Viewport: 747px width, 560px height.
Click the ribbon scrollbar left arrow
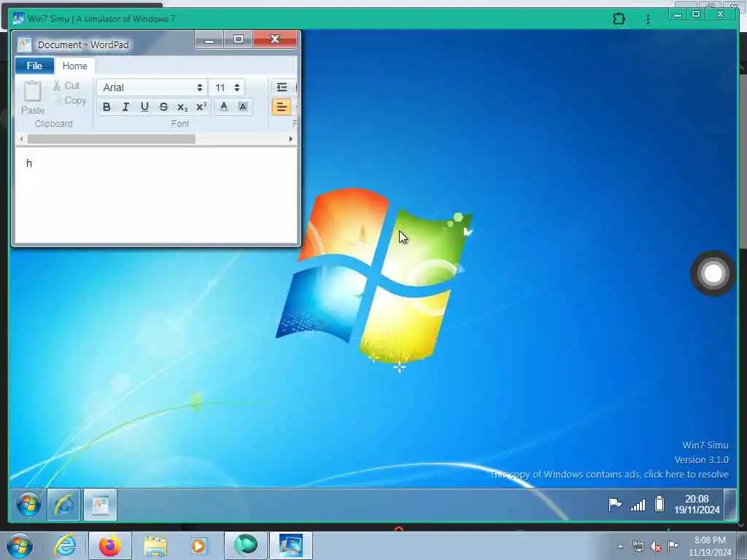21,139
